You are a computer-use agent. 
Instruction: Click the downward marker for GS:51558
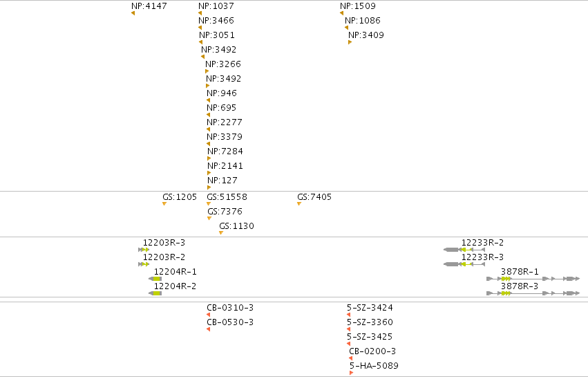[209, 203]
